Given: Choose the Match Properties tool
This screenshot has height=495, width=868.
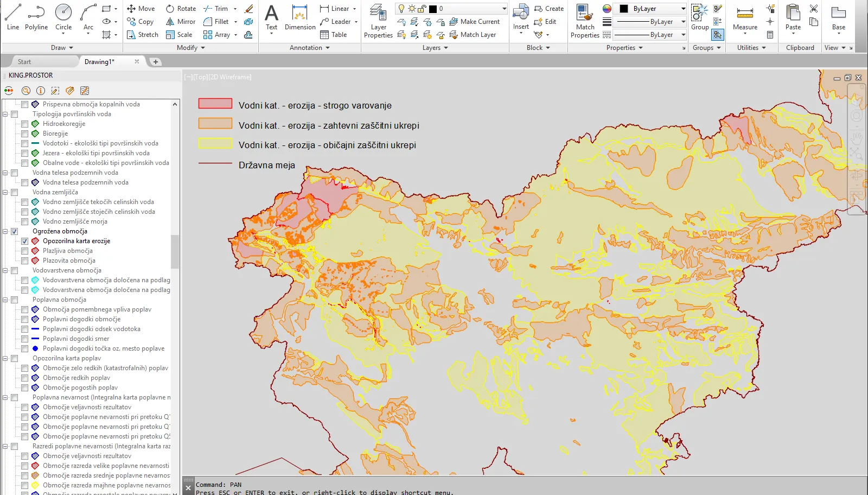Looking at the screenshot, I should pyautogui.click(x=585, y=21).
